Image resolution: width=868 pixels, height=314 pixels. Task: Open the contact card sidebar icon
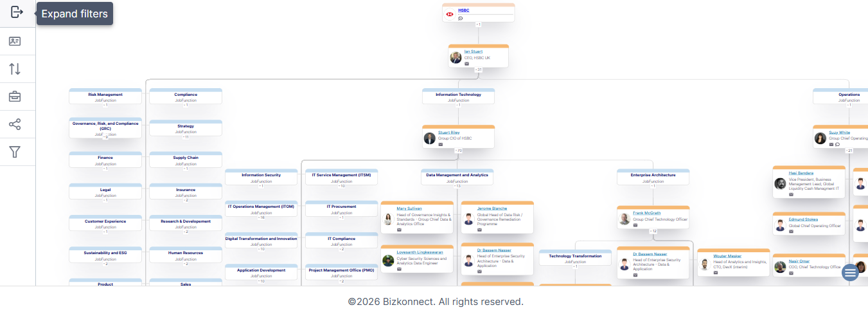click(15, 41)
